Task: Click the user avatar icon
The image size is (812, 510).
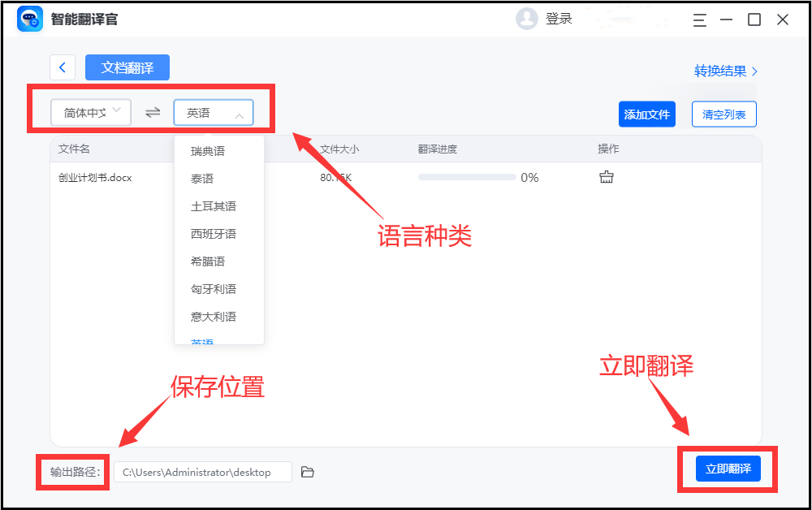Action: click(x=526, y=18)
